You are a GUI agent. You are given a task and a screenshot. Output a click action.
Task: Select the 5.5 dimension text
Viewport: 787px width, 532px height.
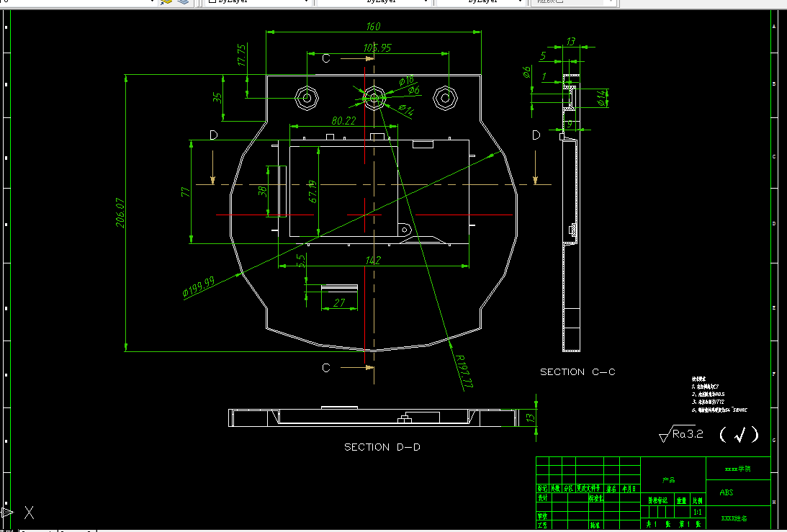tap(300, 261)
